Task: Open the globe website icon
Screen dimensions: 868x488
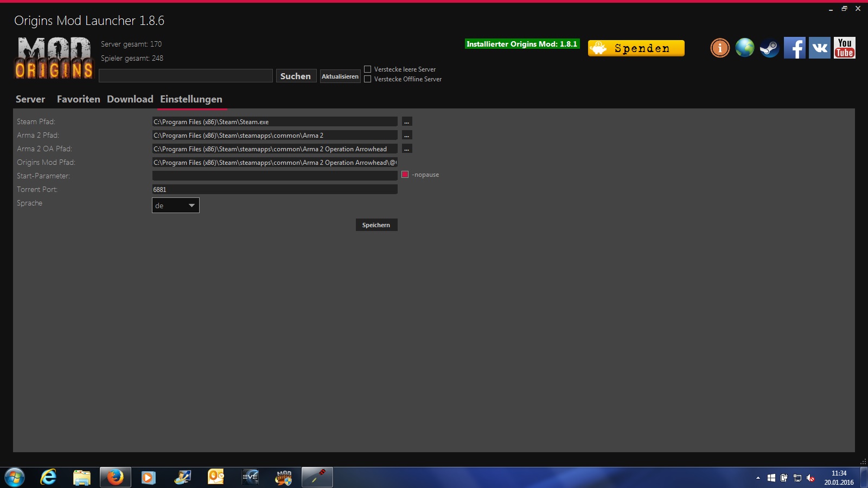Action: (744, 48)
